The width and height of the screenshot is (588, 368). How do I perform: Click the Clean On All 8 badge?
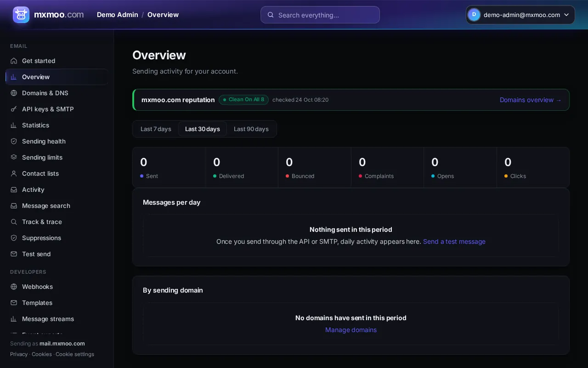(243, 100)
